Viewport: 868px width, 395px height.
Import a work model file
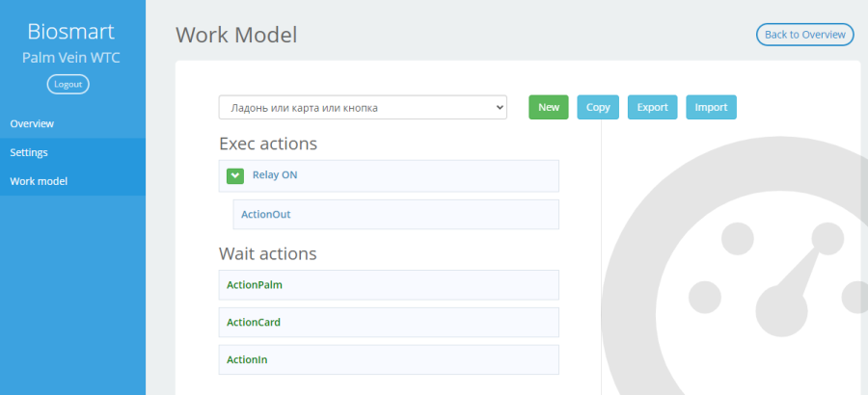[712, 107]
